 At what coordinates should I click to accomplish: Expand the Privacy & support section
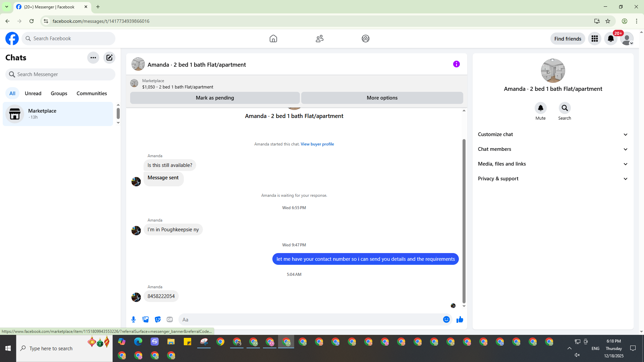(x=553, y=179)
